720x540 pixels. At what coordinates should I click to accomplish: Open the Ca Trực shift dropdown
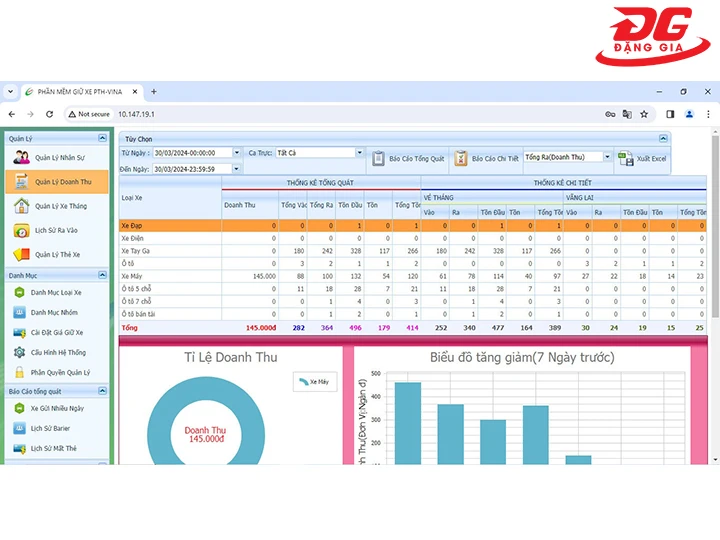(360, 153)
